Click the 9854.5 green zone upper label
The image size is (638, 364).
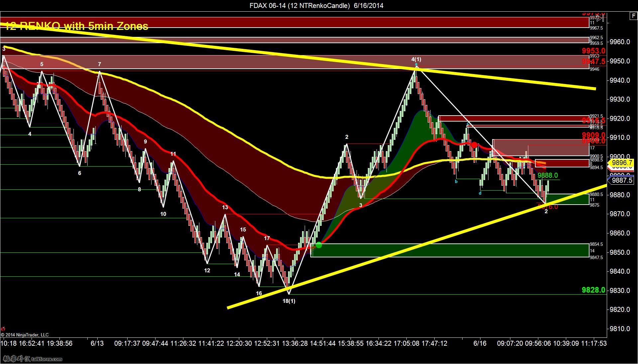click(x=596, y=244)
